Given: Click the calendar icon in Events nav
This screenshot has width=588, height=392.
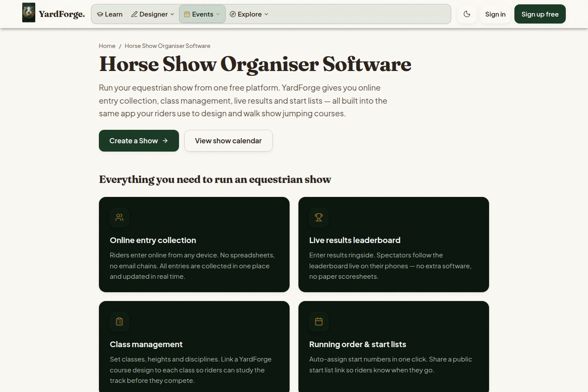Looking at the screenshot, I should point(187,14).
